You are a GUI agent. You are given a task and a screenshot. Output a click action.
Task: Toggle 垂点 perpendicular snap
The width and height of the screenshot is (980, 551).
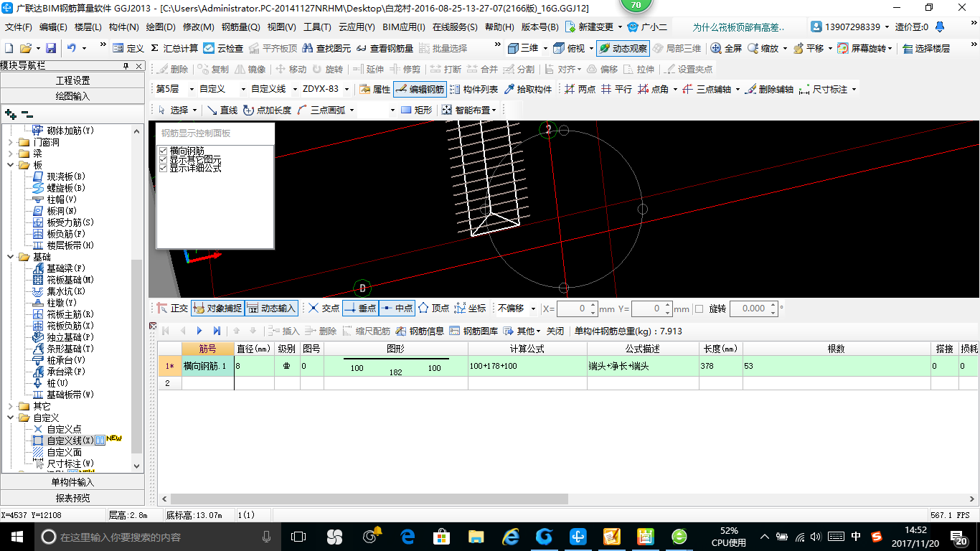point(360,309)
